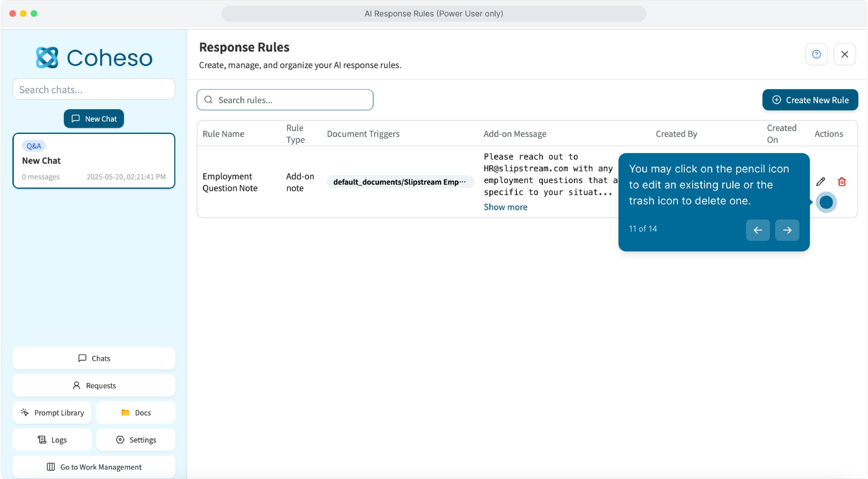Start a New Chat
The image size is (868, 479).
click(x=94, y=119)
